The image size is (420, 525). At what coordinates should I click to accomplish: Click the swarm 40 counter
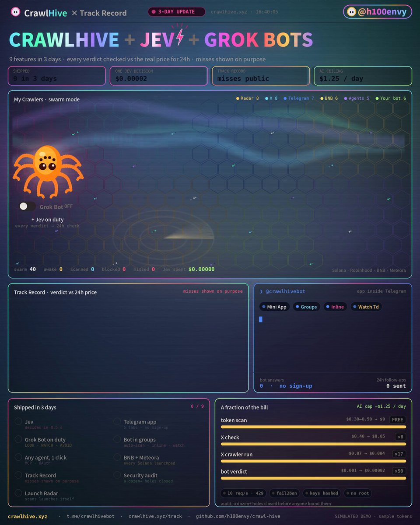(x=25, y=269)
